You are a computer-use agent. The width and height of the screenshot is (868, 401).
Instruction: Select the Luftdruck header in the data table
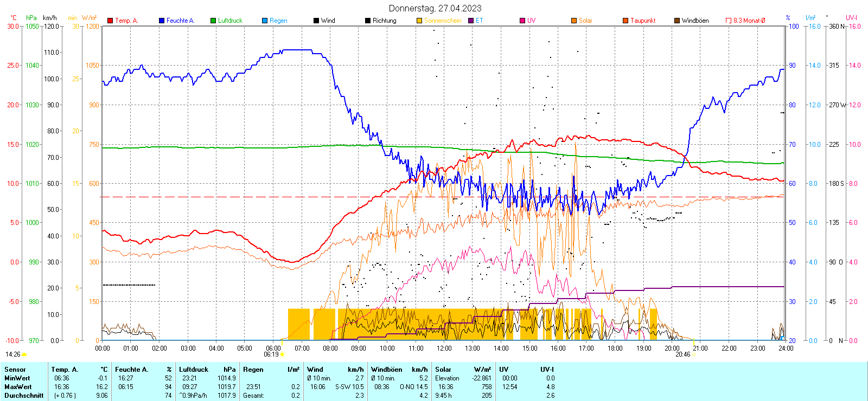click(194, 370)
